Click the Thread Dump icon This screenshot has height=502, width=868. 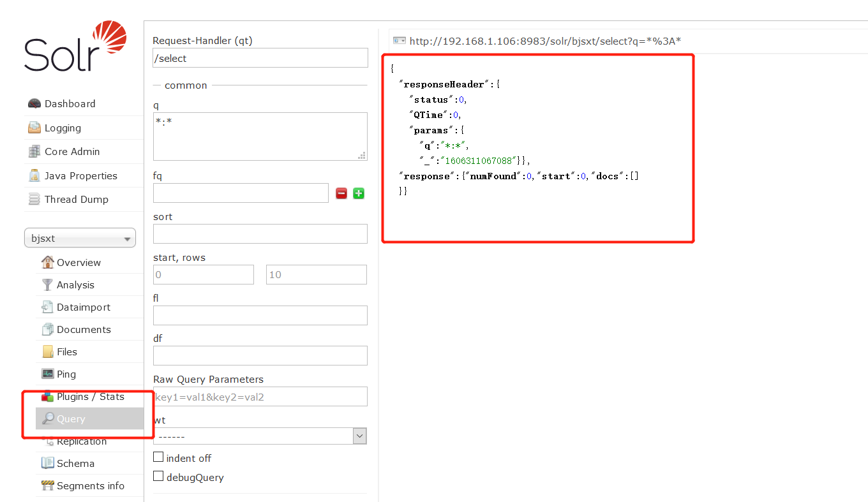[34, 200]
